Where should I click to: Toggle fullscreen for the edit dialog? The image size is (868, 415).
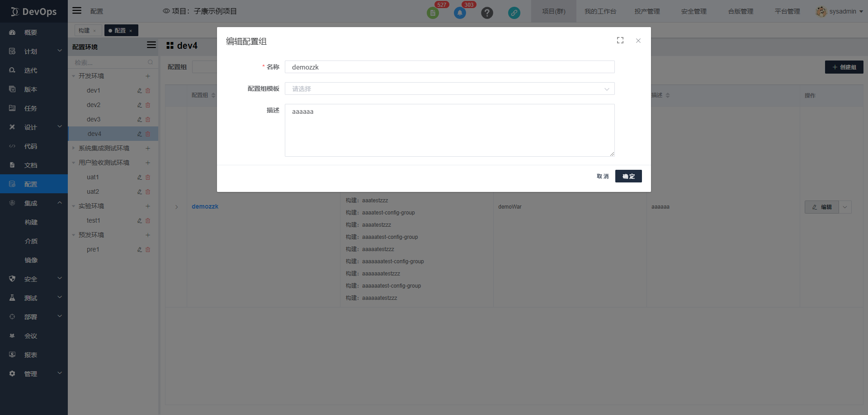(x=620, y=41)
